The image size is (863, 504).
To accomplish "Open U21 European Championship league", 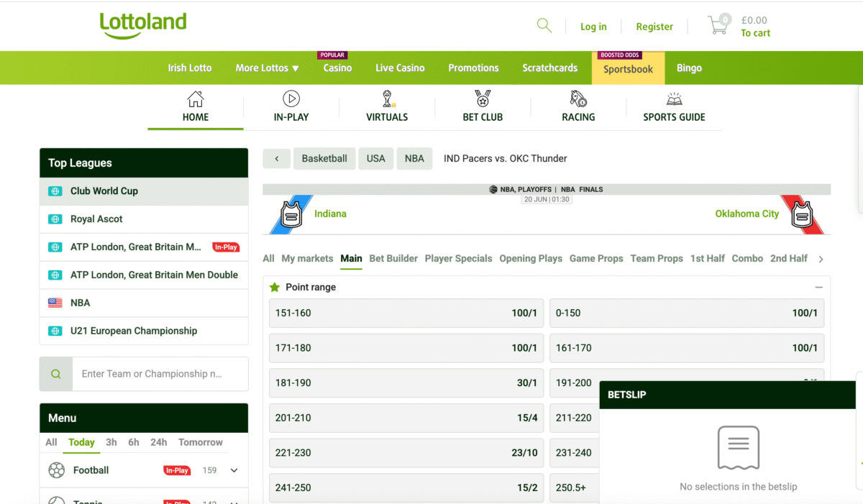I will pos(144,331).
